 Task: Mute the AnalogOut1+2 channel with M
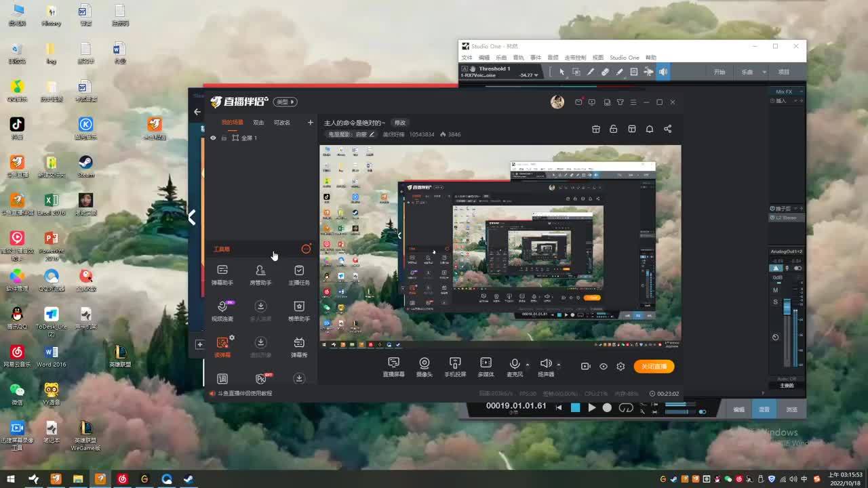tap(776, 290)
